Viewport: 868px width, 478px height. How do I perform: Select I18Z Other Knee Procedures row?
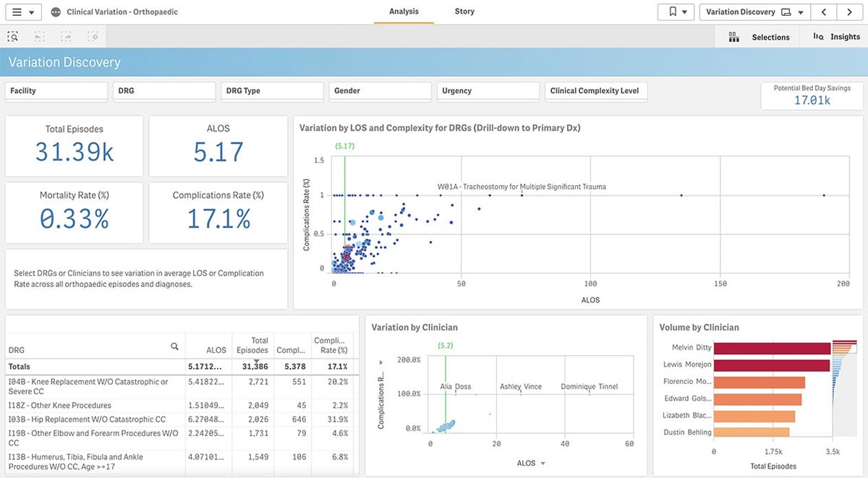(x=179, y=406)
